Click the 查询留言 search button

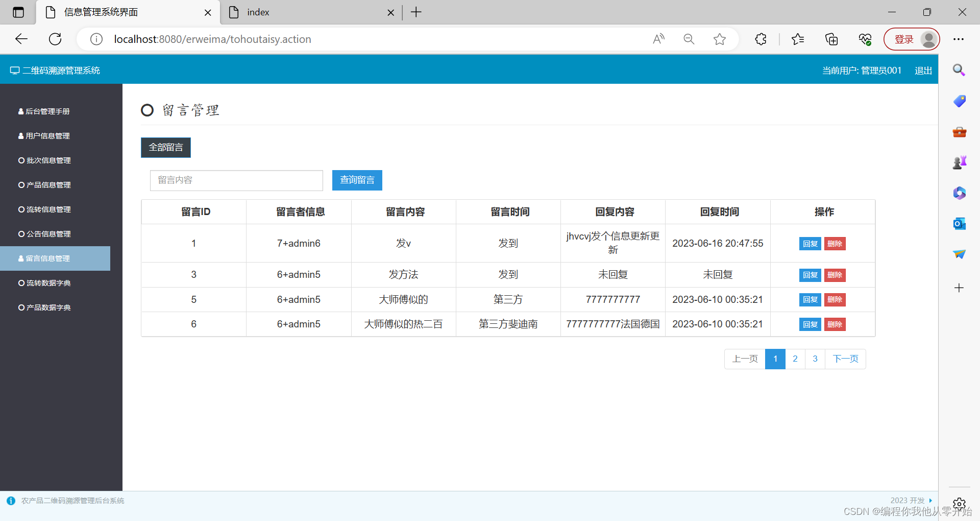(x=357, y=180)
